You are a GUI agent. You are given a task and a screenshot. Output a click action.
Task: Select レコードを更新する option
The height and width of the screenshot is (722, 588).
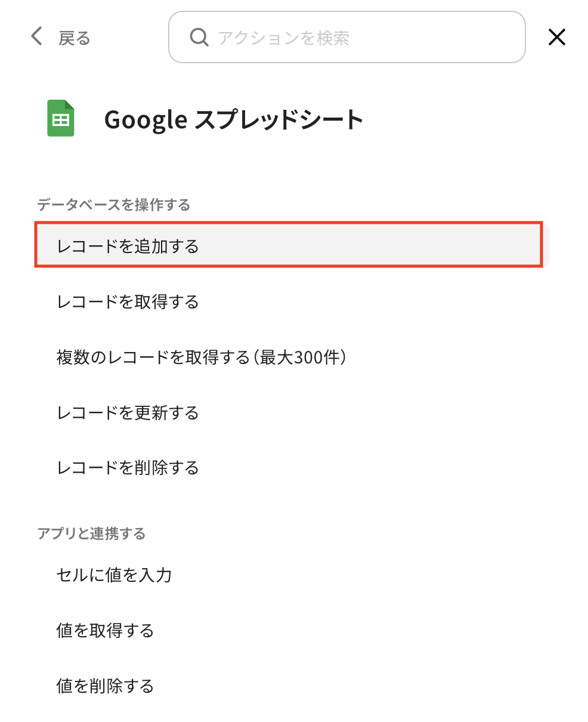(128, 412)
